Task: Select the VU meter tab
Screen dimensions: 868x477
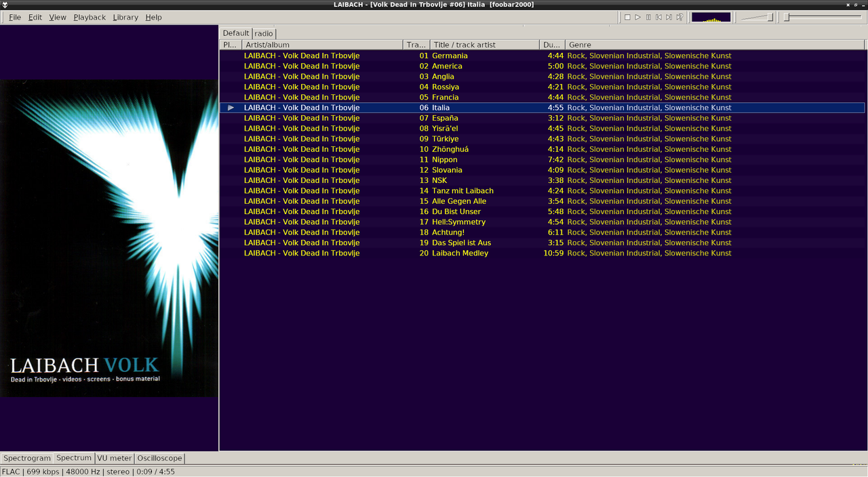Action: [115, 458]
